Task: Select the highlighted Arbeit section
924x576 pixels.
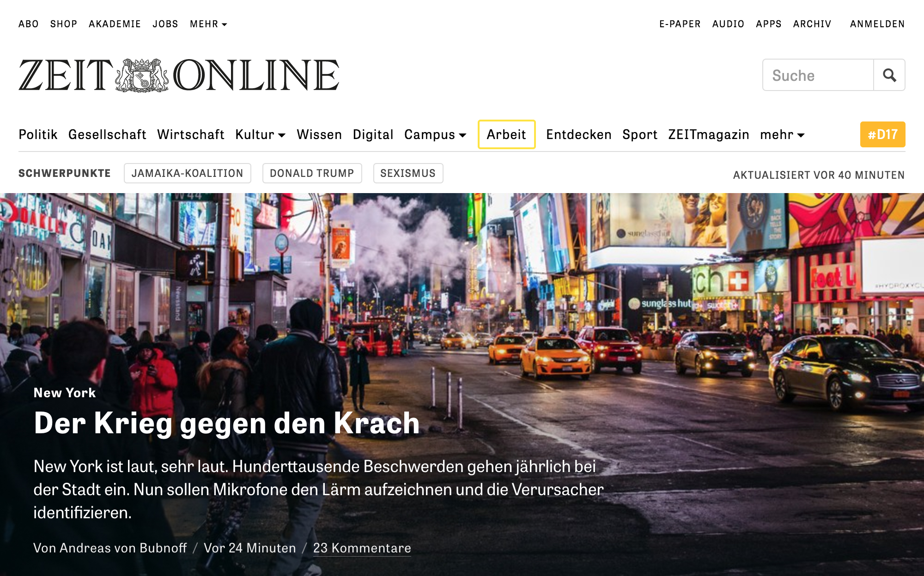Action: pos(506,134)
